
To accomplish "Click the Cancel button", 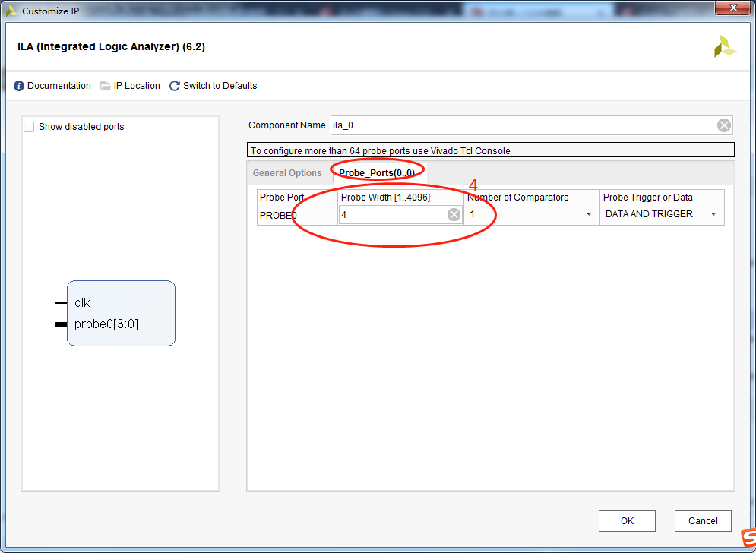I will [703, 520].
